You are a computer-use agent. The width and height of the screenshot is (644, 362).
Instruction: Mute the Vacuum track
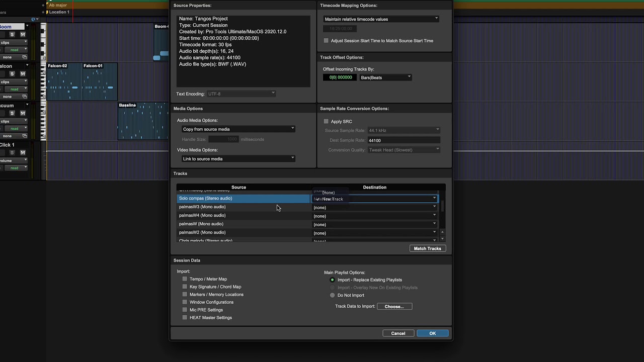(23, 113)
